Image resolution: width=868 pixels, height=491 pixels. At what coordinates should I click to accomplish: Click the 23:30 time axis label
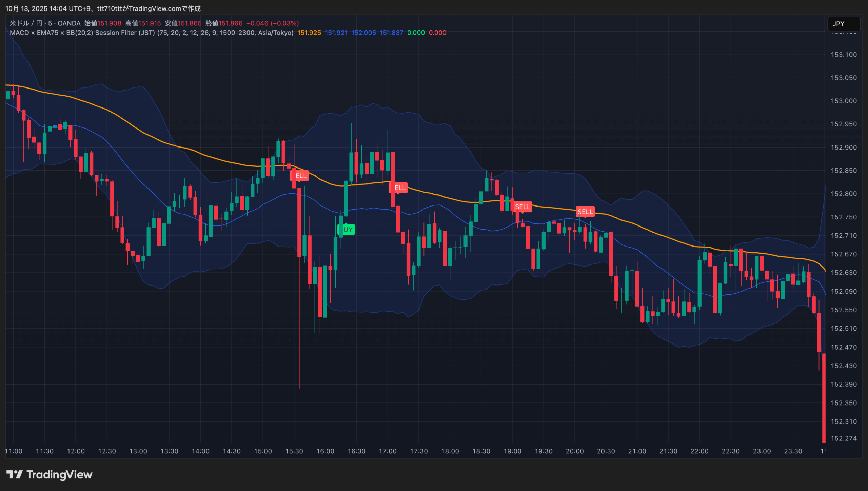click(793, 451)
